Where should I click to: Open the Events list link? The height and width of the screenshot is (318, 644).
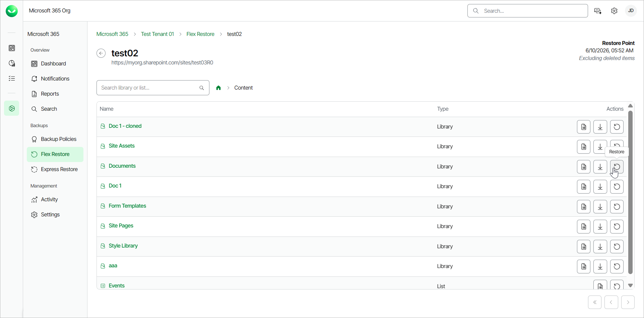117,286
